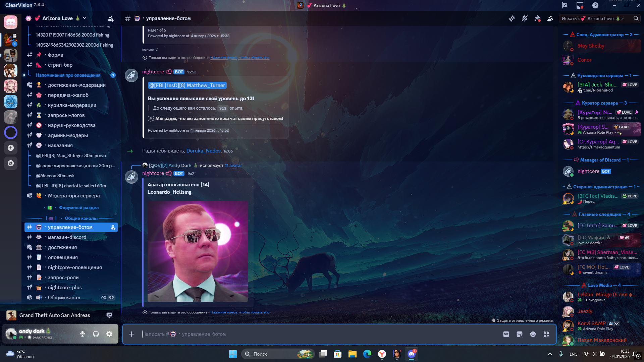644x362 pixels.
Task: Open pinned messages in channel header
Action: click(537, 18)
